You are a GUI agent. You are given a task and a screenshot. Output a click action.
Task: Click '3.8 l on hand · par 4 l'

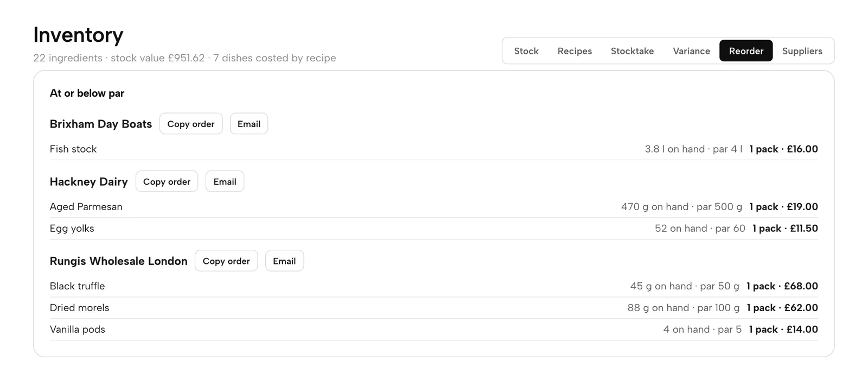[694, 149]
